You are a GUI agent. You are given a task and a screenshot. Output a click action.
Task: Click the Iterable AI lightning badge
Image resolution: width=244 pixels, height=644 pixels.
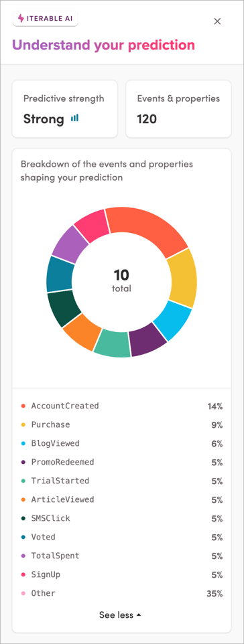(46, 19)
